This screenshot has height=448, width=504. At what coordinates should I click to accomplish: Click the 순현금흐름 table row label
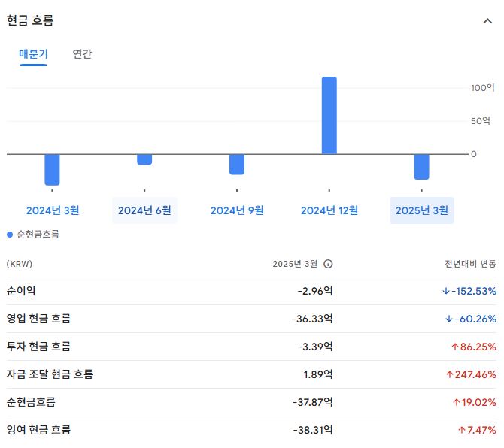tap(31, 402)
